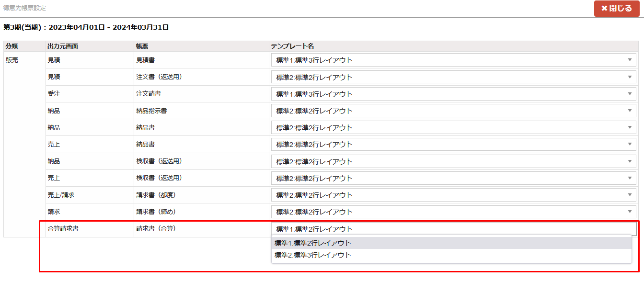Click the テンプレート名 column header

tap(293, 46)
